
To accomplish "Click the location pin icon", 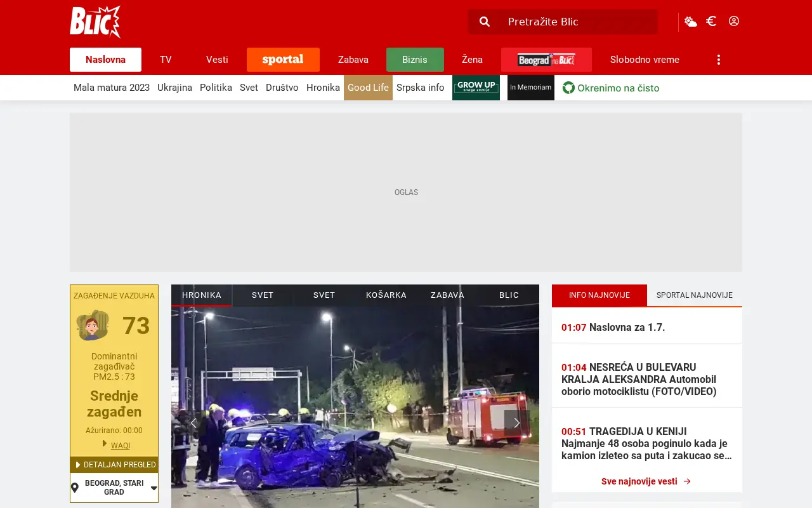I will click(75, 488).
